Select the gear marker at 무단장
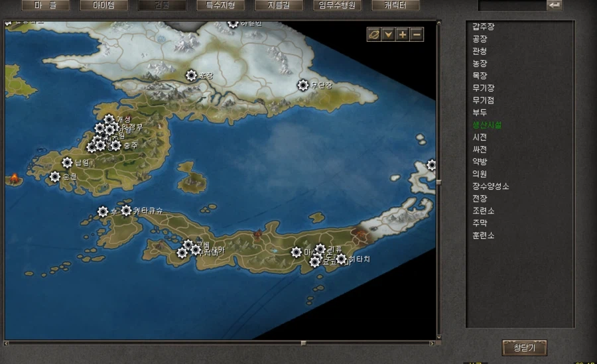The height and width of the screenshot is (364, 597). [302, 85]
